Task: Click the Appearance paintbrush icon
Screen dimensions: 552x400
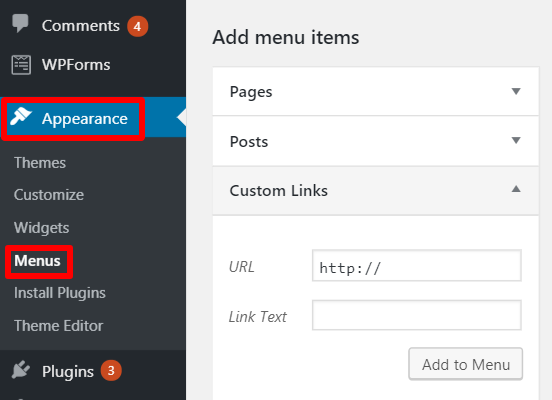Action: [x=21, y=117]
